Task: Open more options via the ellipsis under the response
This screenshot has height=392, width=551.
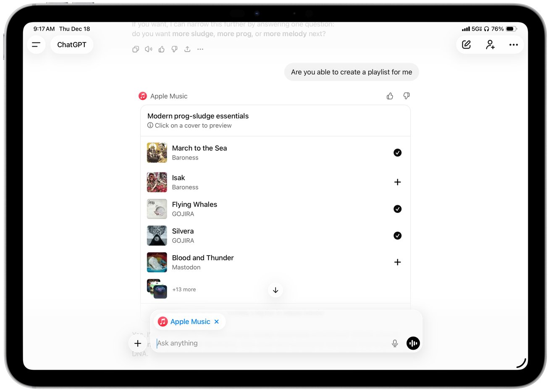Action: coord(200,49)
